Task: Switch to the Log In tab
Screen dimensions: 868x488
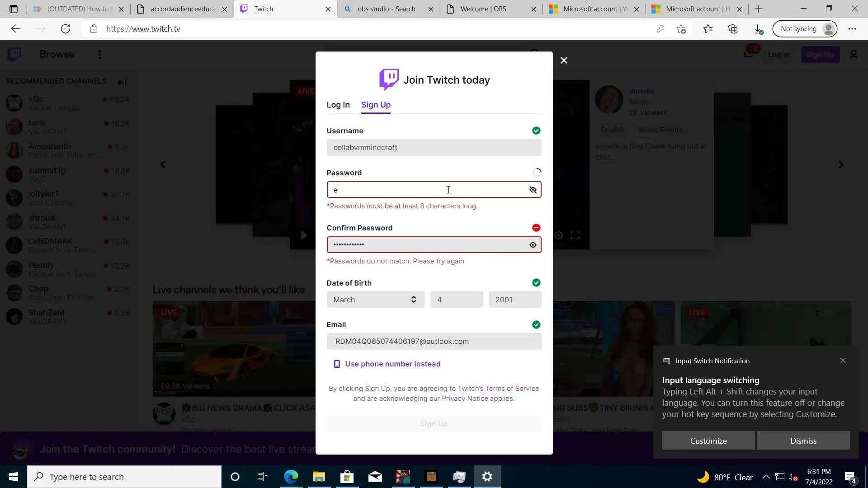Action: coord(338,105)
